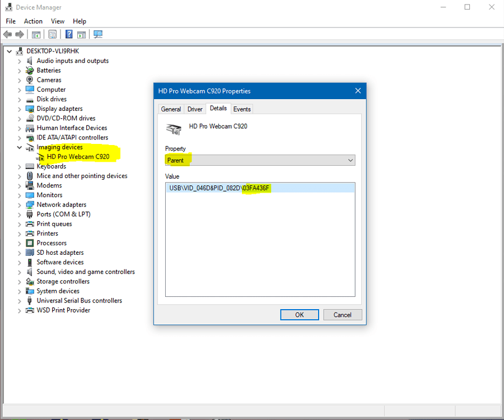Click the Processors chip icon
504x420 pixels.
(x=30, y=243)
